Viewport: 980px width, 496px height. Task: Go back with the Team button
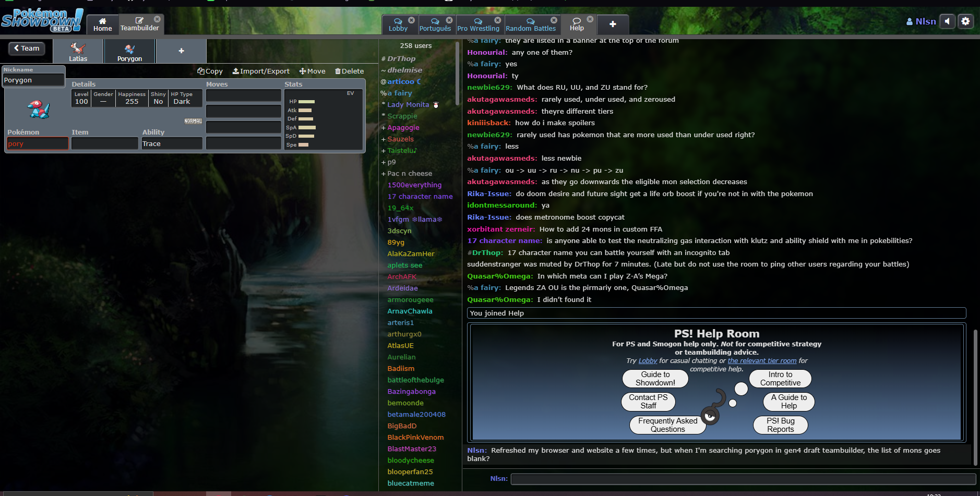(27, 49)
